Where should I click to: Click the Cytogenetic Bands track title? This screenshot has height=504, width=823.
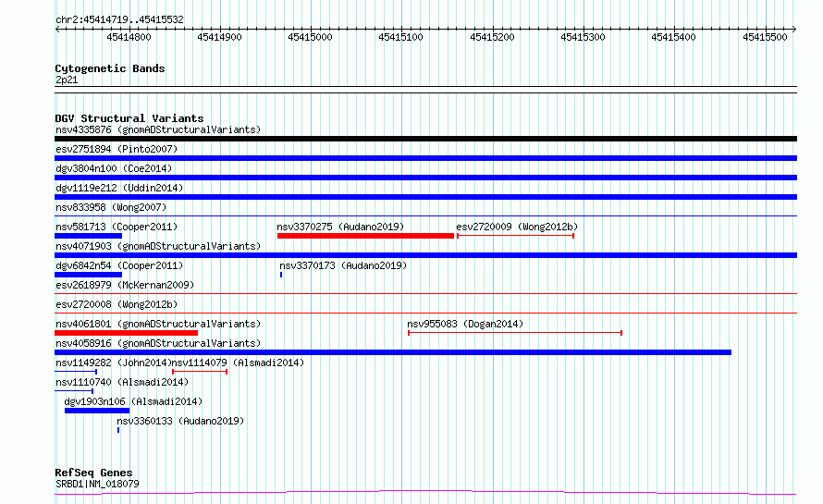110,68
